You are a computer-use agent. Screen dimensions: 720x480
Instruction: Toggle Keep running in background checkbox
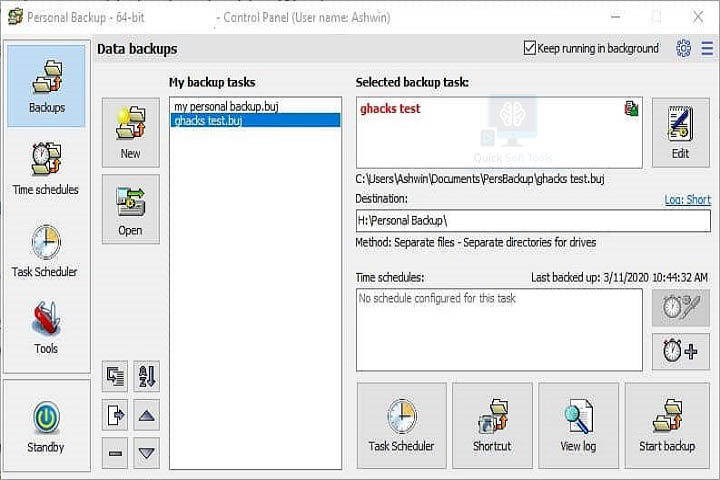530,48
